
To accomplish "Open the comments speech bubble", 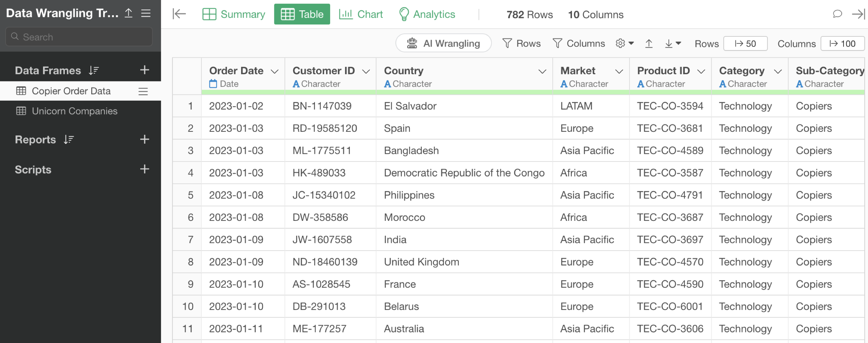I will 837,14.
